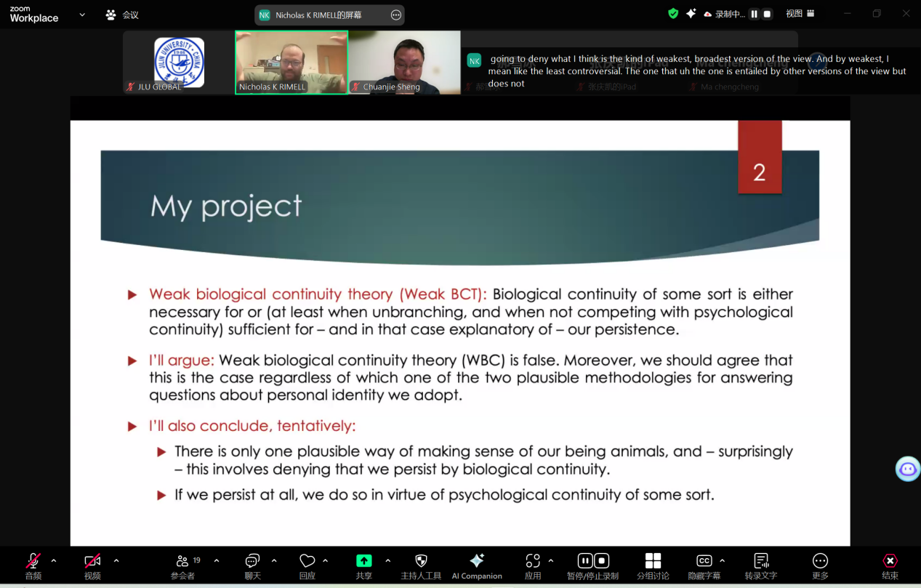Screen dimensions: 921x588
Task: Open Zoom Workplace dropdown chevron
Action: click(x=82, y=15)
